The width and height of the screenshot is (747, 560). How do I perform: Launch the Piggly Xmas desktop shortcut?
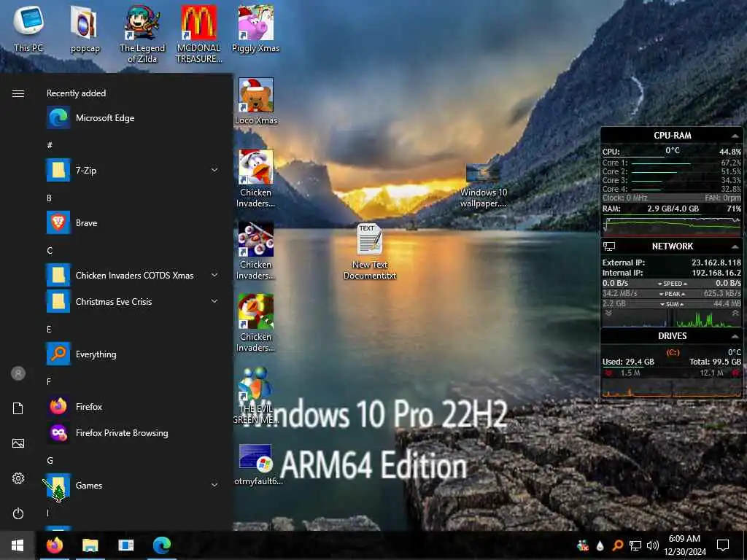tap(256, 28)
